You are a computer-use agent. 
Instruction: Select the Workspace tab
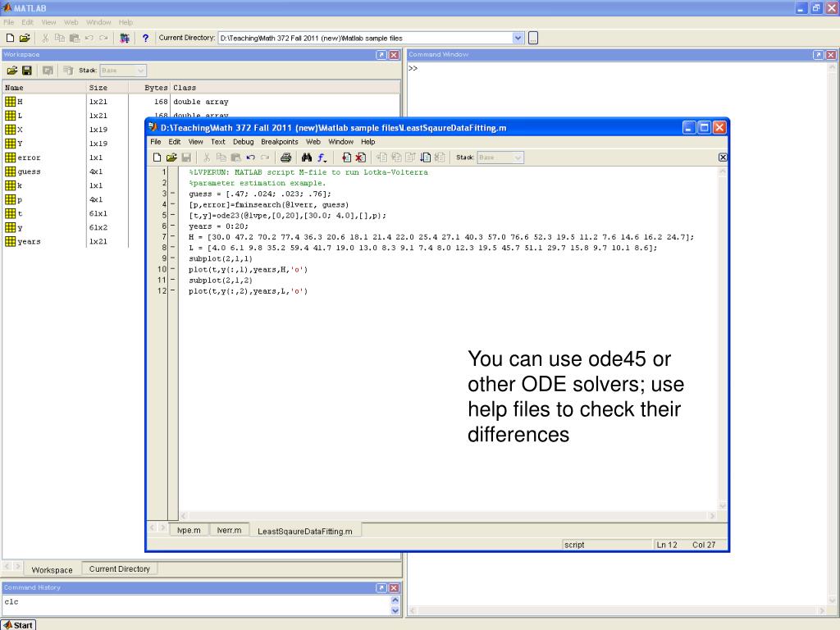(52, 570)
